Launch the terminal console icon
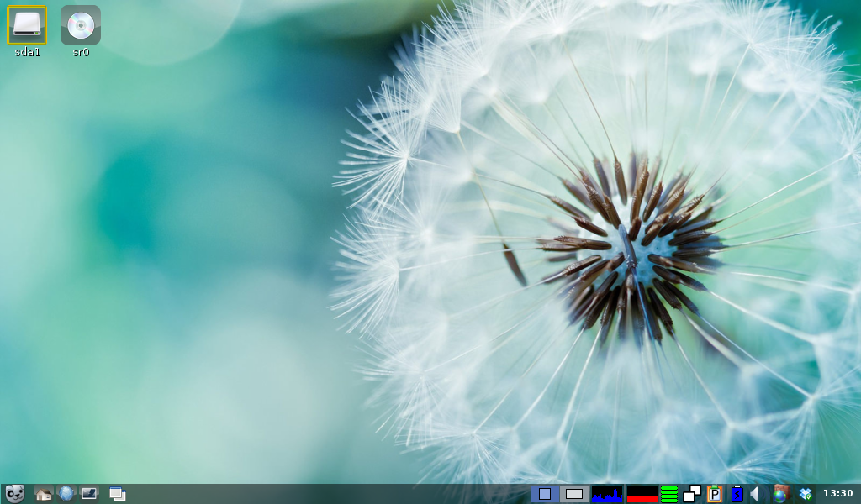Viewport: 861px width, 504px height. tap(89, 494)
